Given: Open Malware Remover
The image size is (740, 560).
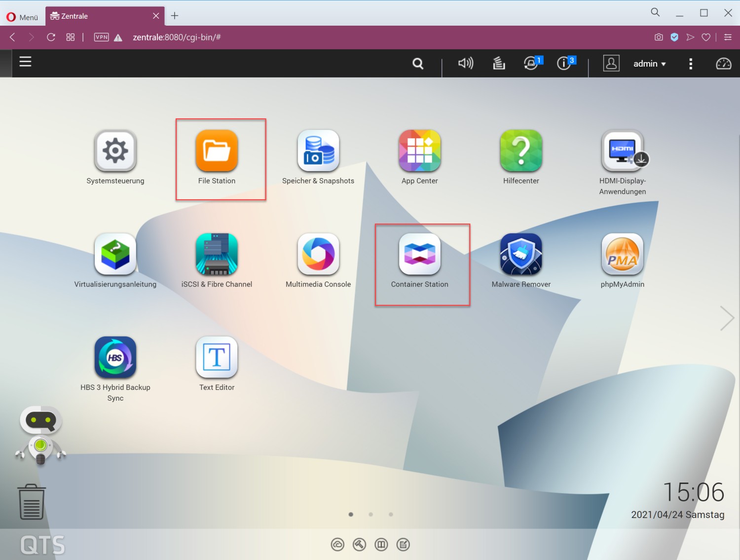Looking at the screenshot, I should [x=521, y=254].
